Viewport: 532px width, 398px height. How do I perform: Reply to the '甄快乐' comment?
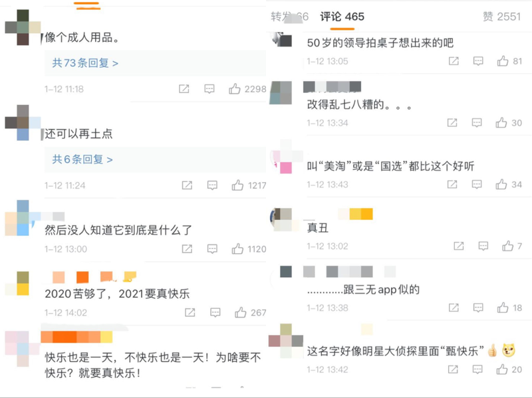477,369
